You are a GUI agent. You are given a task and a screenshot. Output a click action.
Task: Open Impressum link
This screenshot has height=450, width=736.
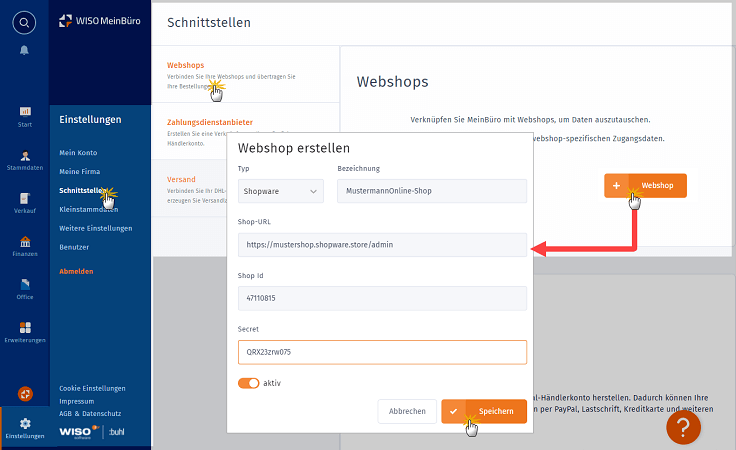[x=77, y=401]
